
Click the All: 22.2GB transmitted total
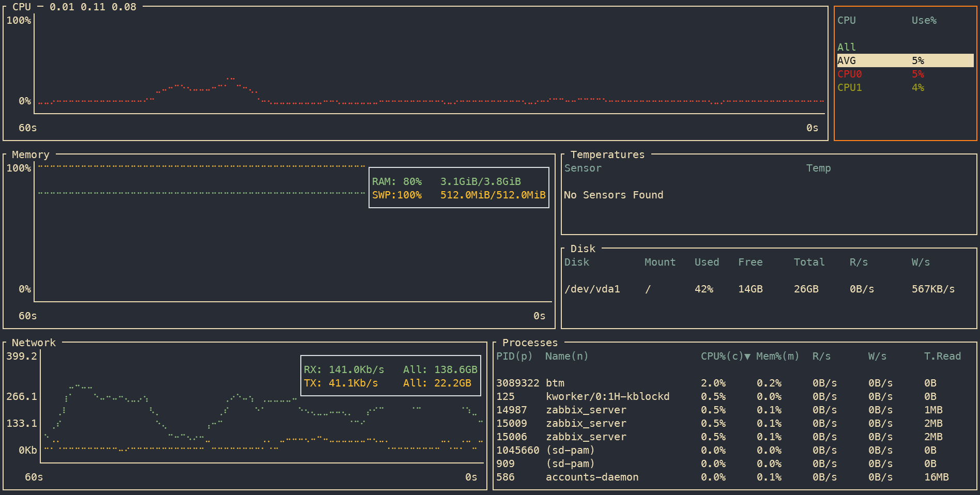[437, 383]
